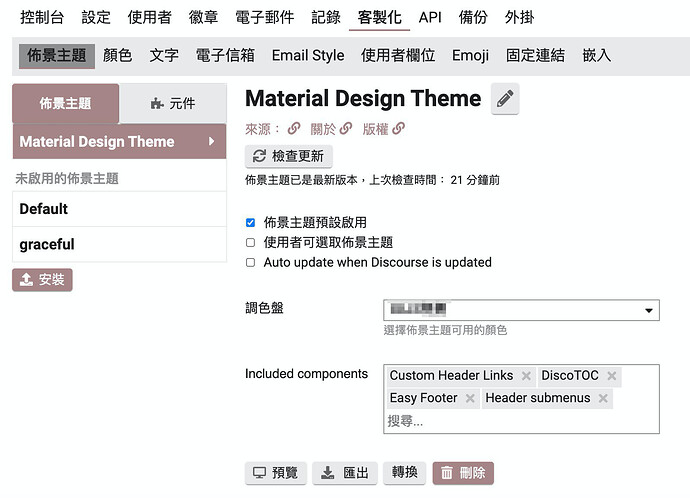Open the 調色盤 color palette dropdown
690x498 pixels.
pos(521,310)
